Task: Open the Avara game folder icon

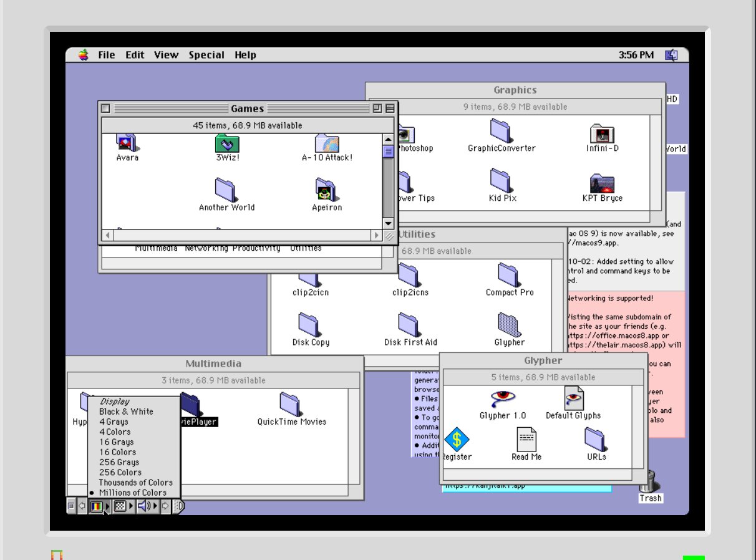Action: pos(127,143)
